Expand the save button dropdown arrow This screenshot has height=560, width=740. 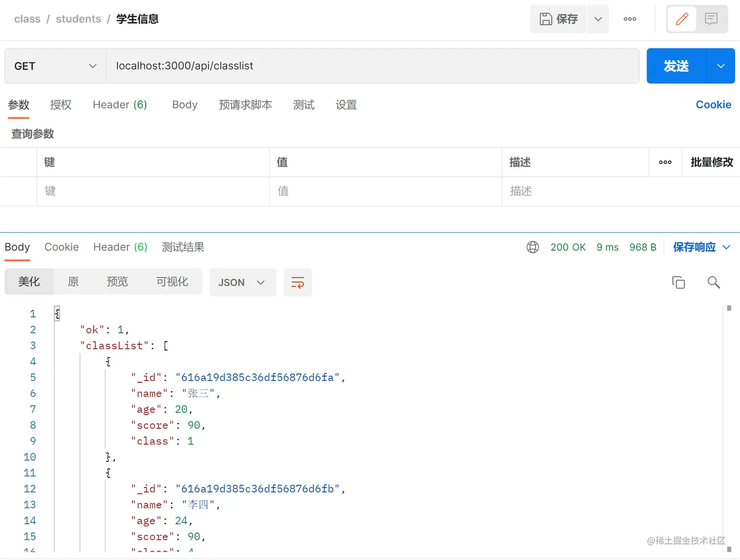[598, 19]
